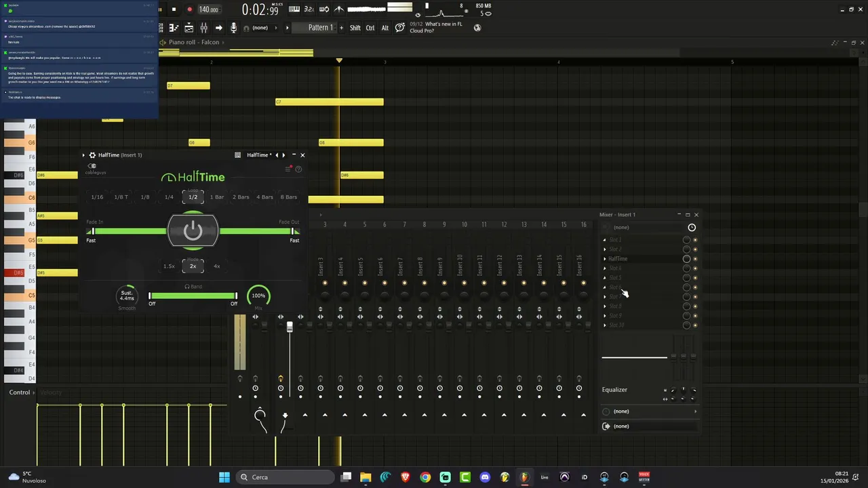Screen dimensions: 868x488
Task: Open mixer latency clock icon
Action: click(692, 228)
